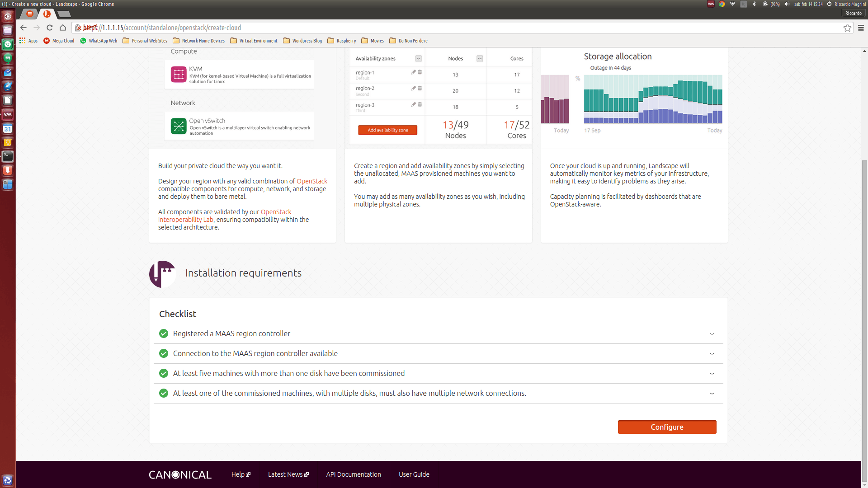The image size is (868, 488).
Task: Click the Open vSwitch network icon
Action: 178,126
